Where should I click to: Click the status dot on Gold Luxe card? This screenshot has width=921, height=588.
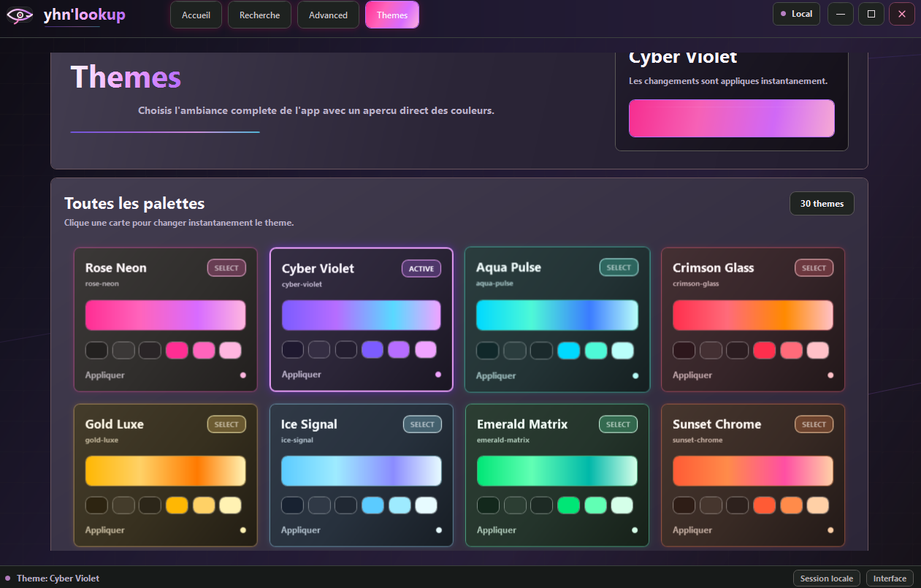[x=243, y=530]
